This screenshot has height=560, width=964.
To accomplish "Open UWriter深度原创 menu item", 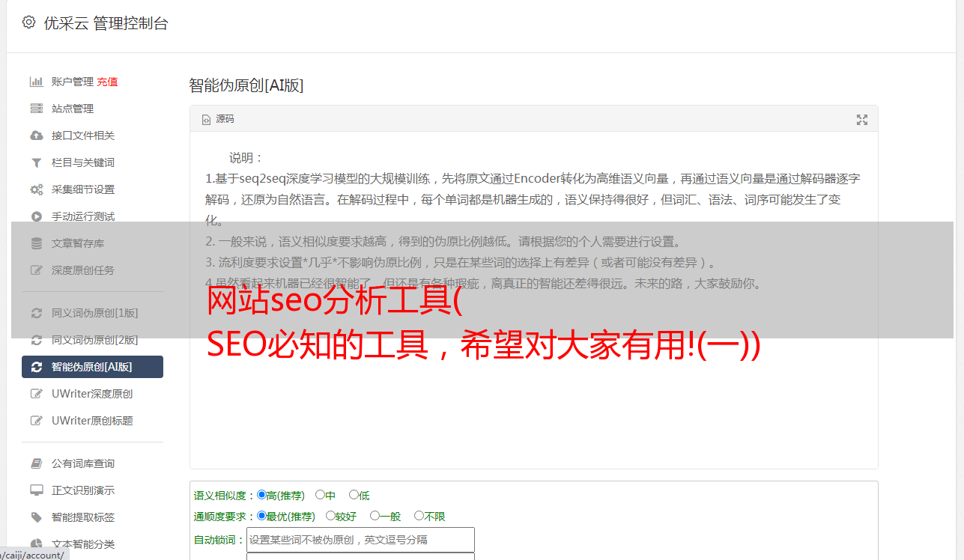I will tap(92, 394).
